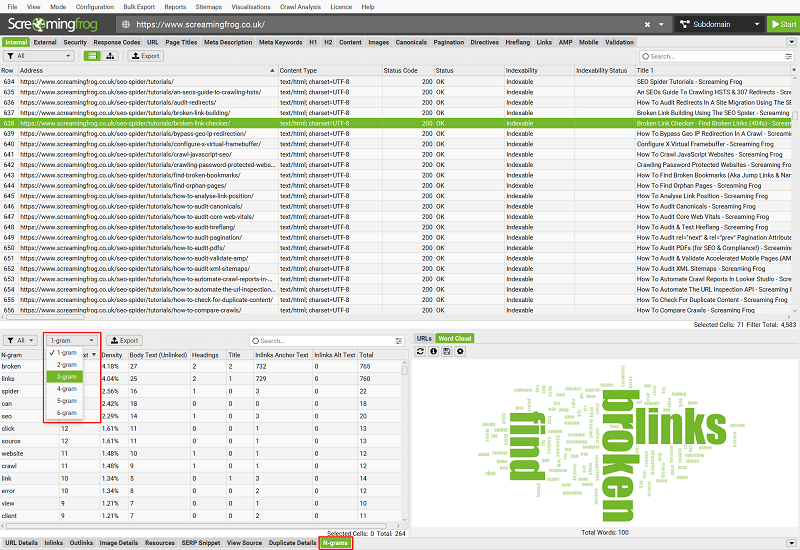Sort N-grams by Density column

point(114,355)
